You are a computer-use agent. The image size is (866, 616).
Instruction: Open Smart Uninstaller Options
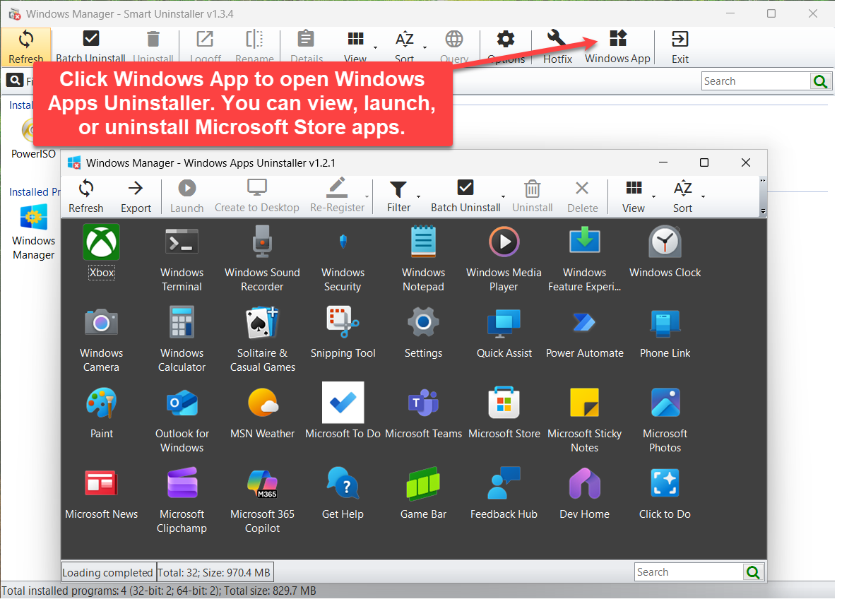(x=506, y=47)
